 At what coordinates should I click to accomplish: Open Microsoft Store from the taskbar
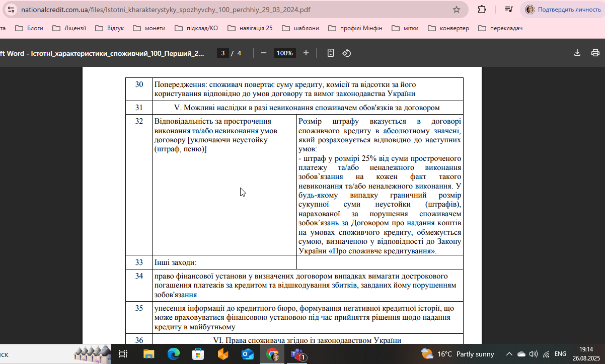pos(198,354)
